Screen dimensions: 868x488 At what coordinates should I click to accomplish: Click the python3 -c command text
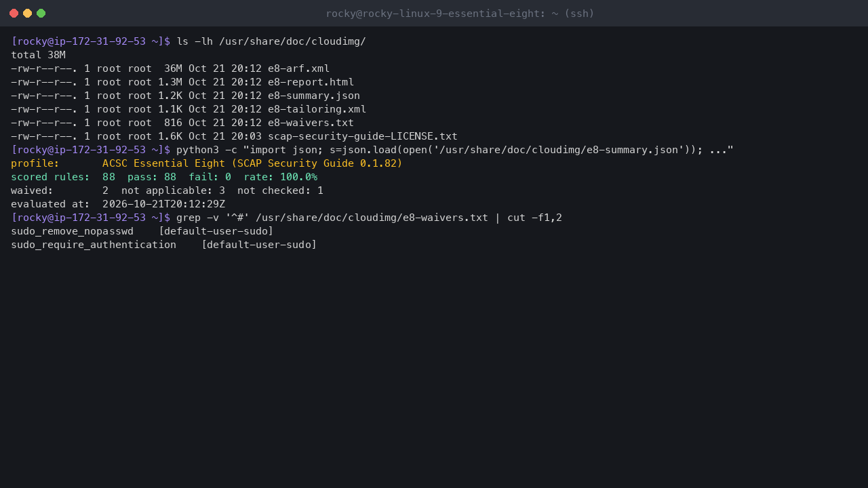455,150
